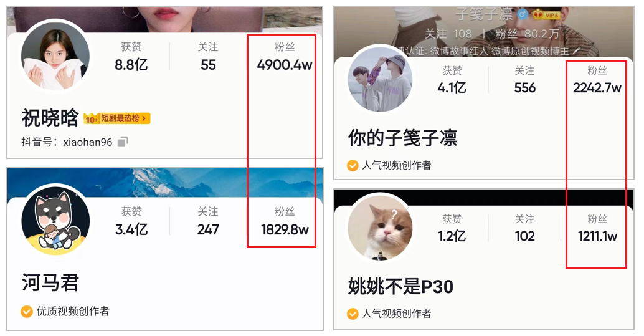Open 姚姚不是P30 cat avatar
Screen dimensions: 644x336
380,228
